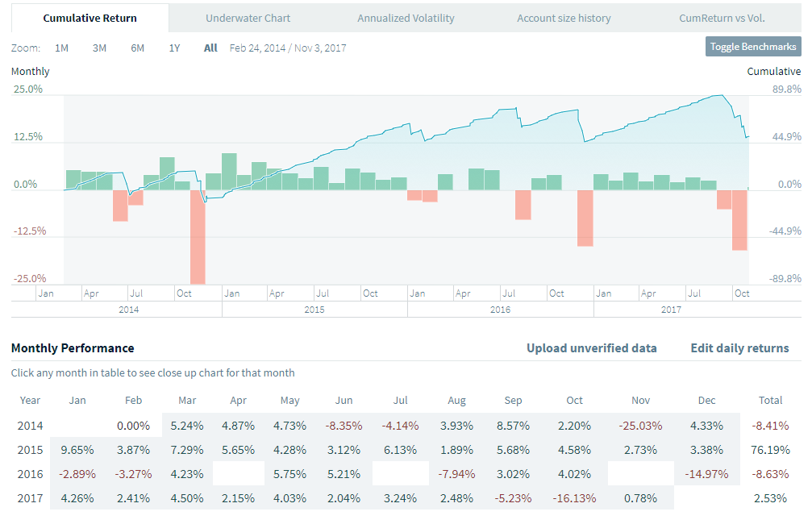Viewport: 812px width, 520px height.
Task: Open the CumReturn vs Vol. tab
Action: pos(722,18)
